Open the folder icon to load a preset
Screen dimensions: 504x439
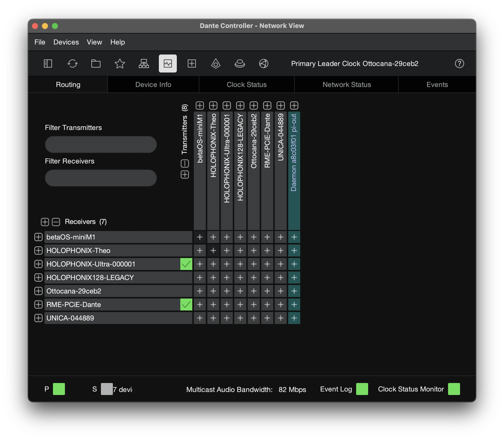[96, 63]
